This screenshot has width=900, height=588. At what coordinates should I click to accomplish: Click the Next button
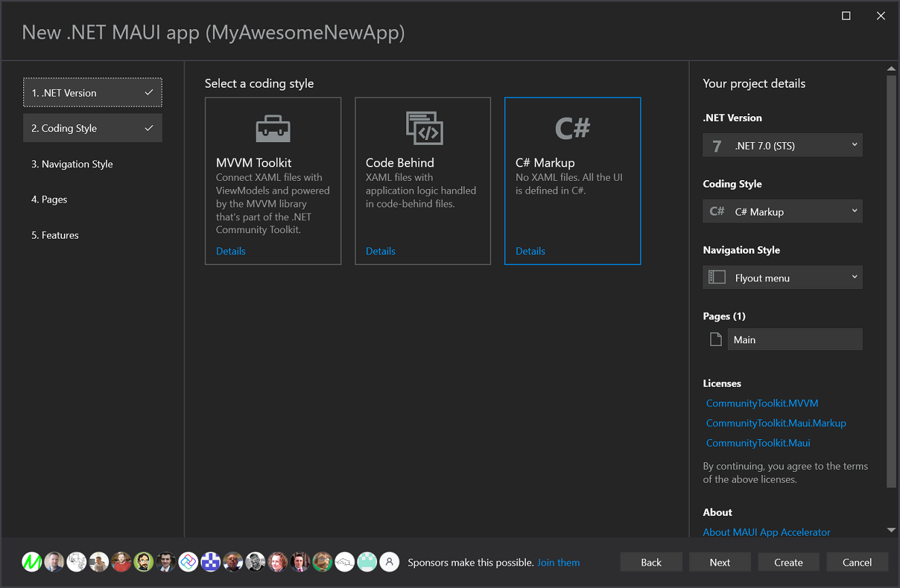(x=720, y=562)
